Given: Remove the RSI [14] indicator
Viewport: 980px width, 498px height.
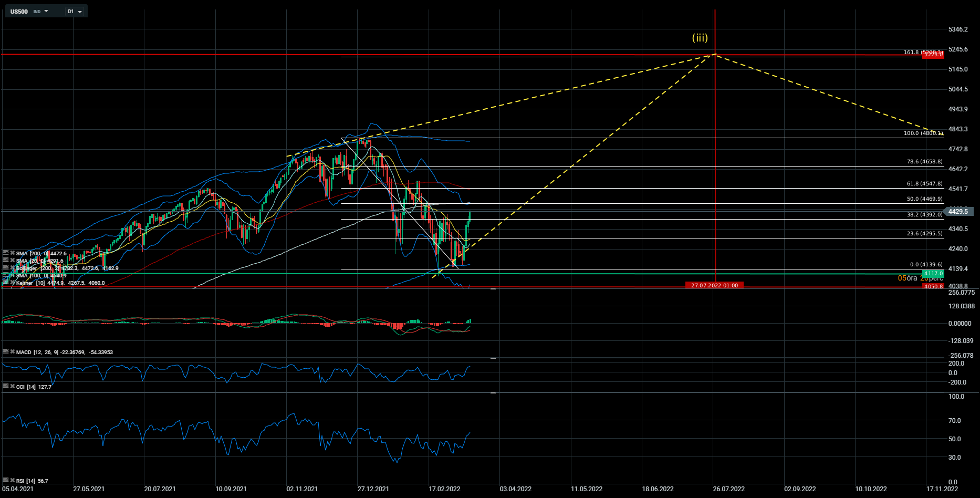Looking at the screenshot, I should click(x=13, y=480).
